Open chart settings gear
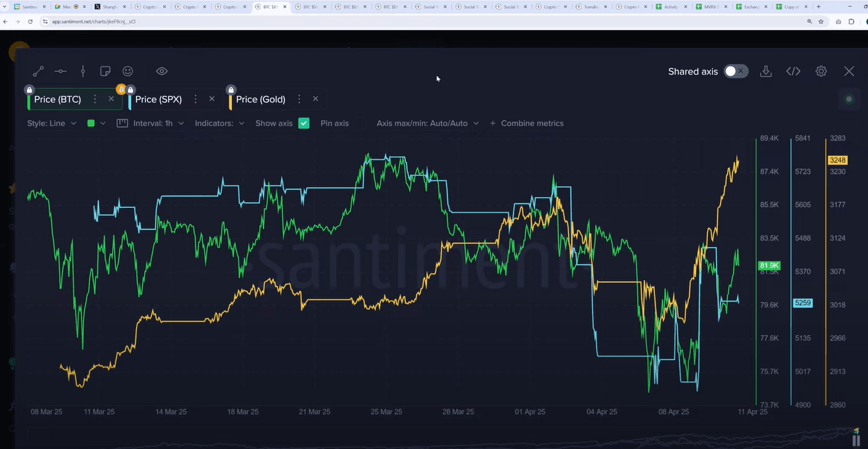Viewport: 868px width, 449px height. (821, 72)
